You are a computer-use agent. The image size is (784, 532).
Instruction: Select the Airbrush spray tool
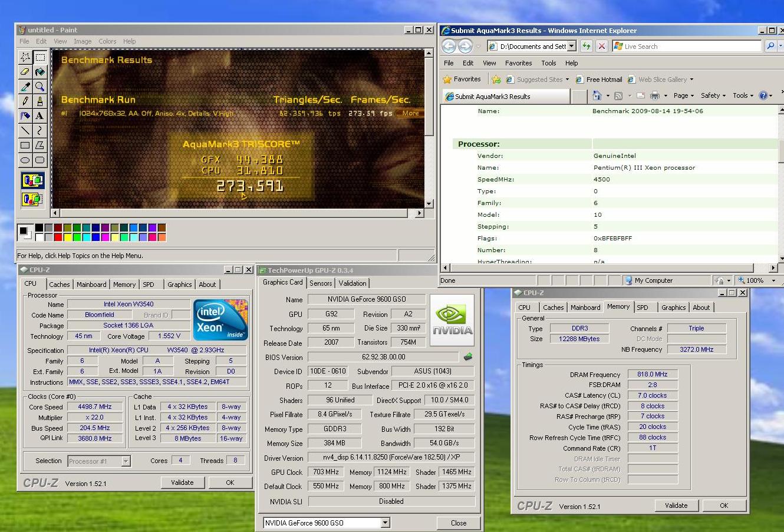coord(25,116)
